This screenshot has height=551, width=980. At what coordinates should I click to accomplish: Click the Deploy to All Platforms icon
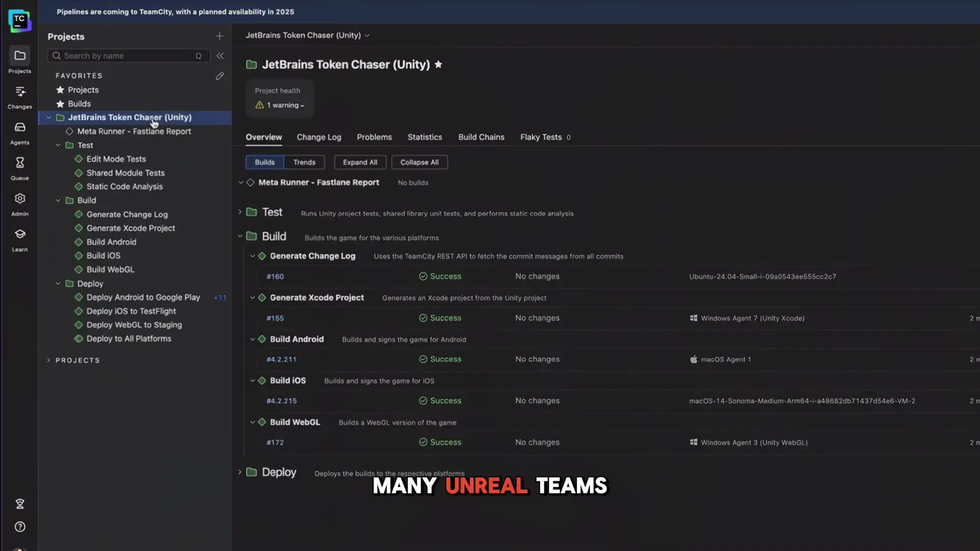[x=79, y=339]
